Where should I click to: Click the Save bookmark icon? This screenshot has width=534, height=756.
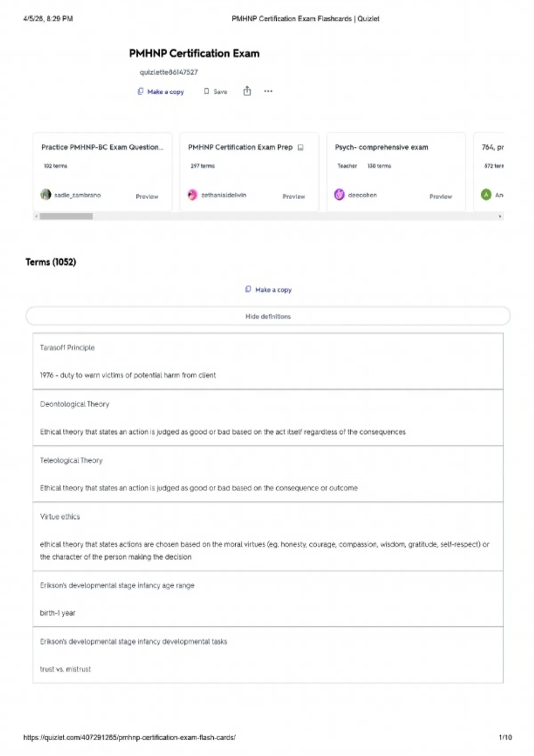(x=206, y=91)
